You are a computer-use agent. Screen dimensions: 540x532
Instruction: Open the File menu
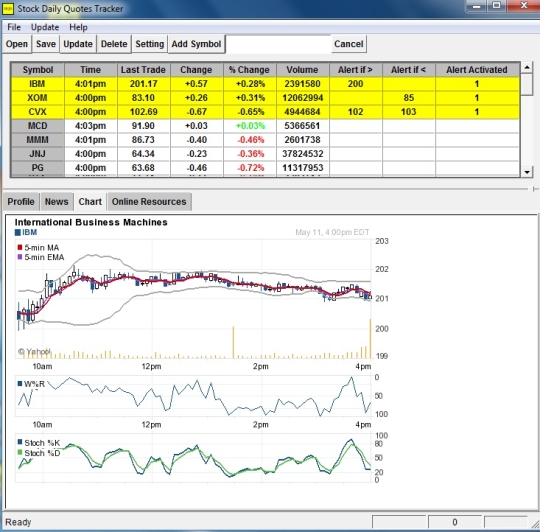[14, 27]
